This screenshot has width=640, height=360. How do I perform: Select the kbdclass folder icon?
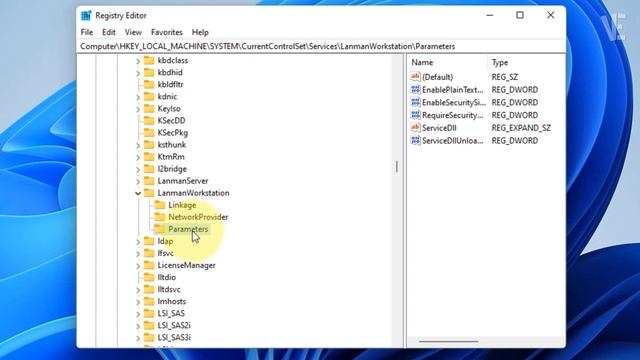click(x=149, y=60)
